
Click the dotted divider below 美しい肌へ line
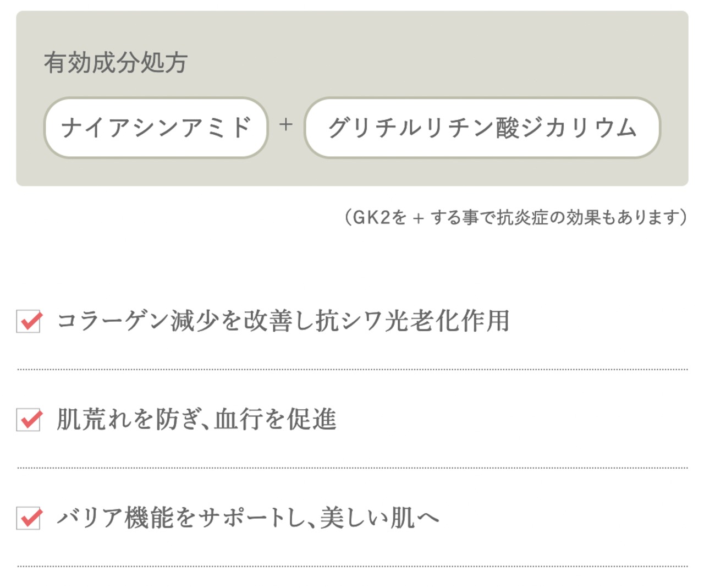[x=352, y=566]
